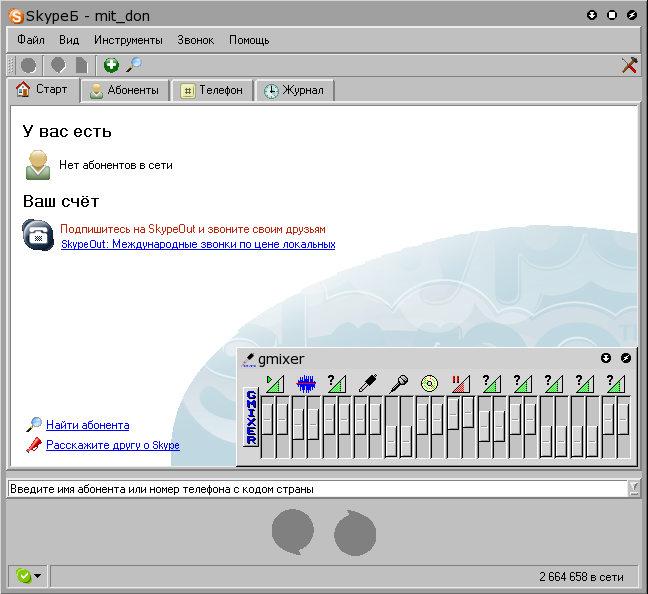The height and width of the screenshot is (594, 648).
Task: Open the Инструменты menu
Action: (128, 40)
